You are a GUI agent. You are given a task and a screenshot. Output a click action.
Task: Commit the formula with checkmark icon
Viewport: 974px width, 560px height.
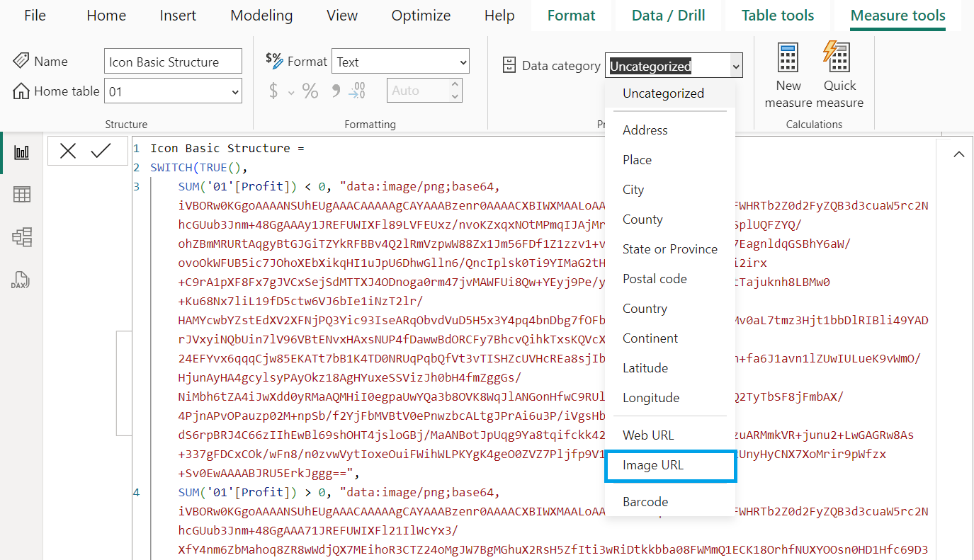(x=101, y=151)
